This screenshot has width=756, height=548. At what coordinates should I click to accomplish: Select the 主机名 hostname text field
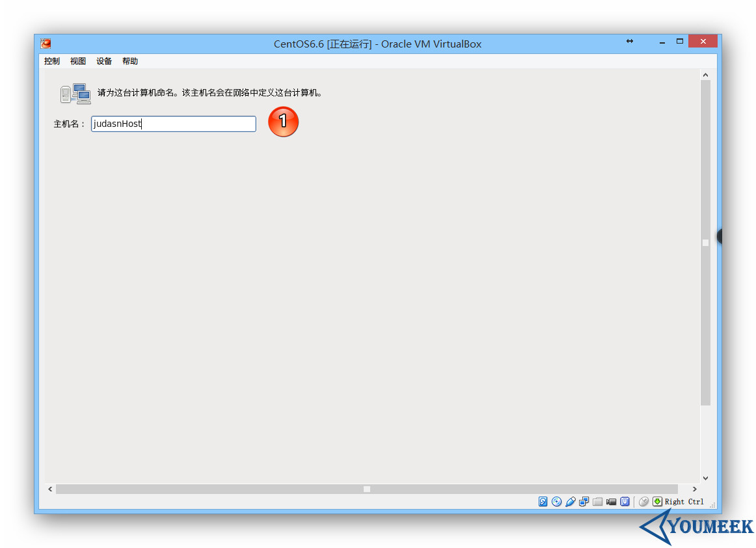click(172, 124)
